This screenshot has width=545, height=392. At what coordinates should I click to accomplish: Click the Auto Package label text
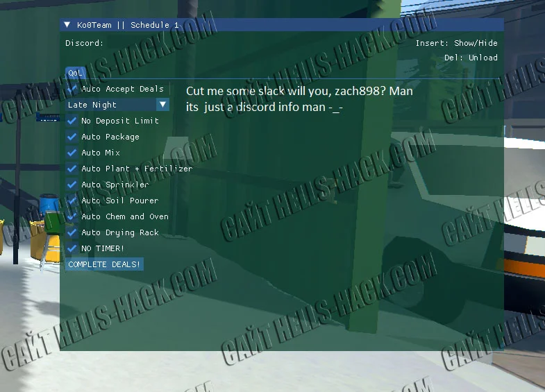point(110,137)
